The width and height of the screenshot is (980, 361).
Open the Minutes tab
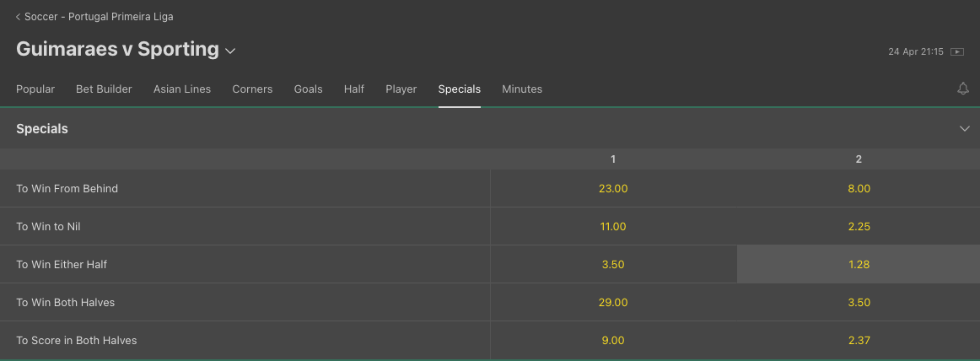click(x=522, y=89)
